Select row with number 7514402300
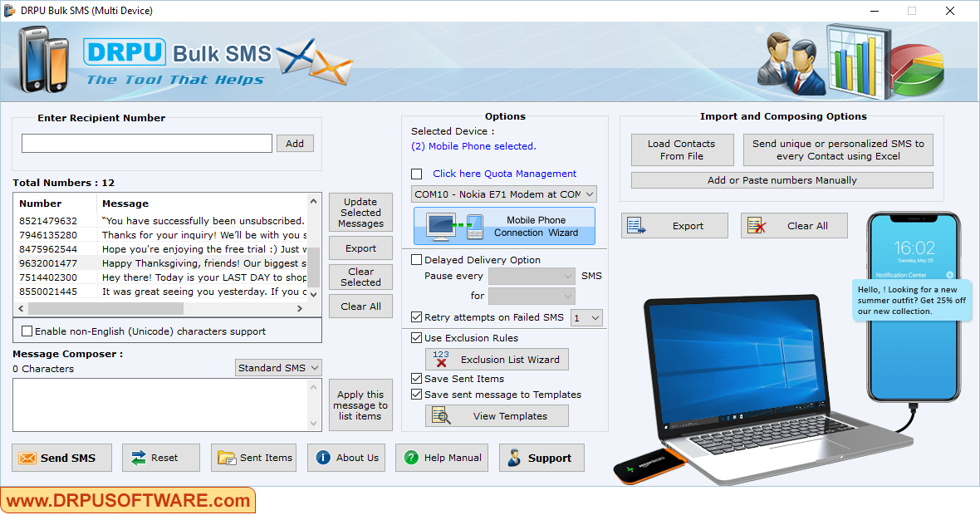The height and width of the screenshot is (515, 980). click(x=161, y=277)
